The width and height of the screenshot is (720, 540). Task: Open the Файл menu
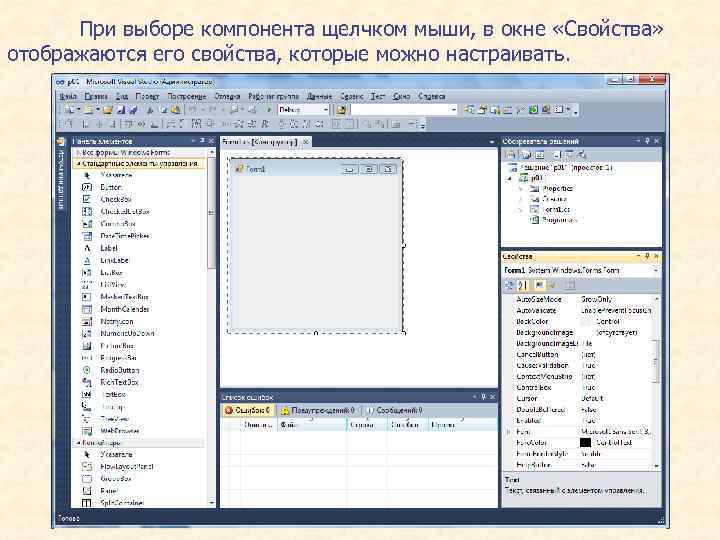[x=68, y=96]
